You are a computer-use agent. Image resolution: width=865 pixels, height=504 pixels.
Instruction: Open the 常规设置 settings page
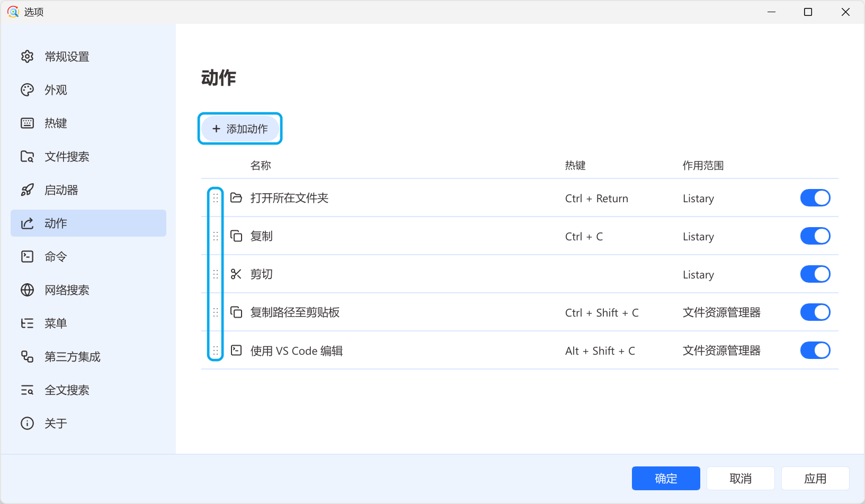(88, 57)
